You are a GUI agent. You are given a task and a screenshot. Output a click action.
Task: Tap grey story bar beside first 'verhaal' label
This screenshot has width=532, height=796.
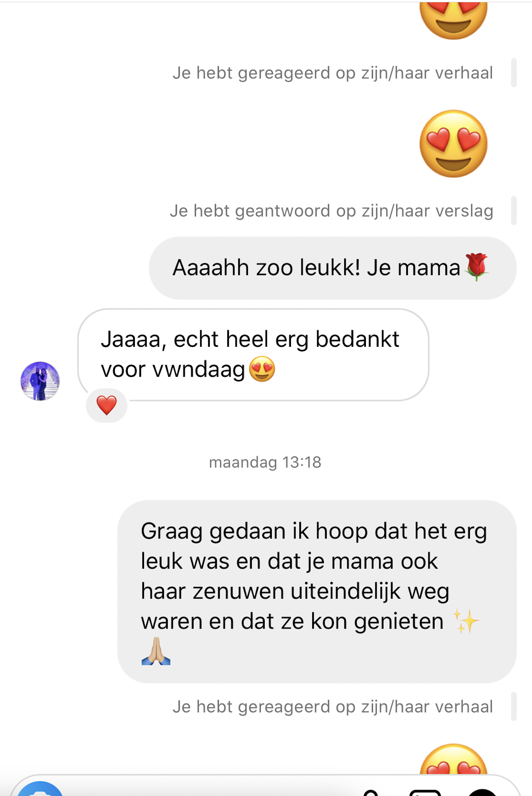click(x=514, y=73)
